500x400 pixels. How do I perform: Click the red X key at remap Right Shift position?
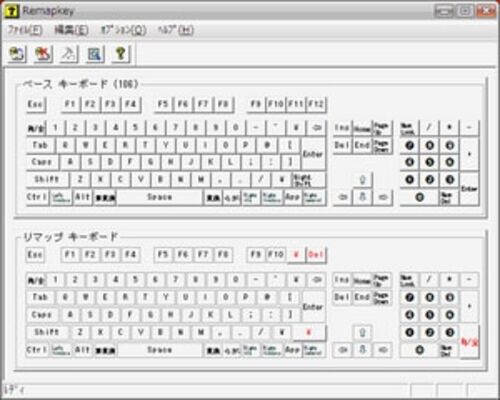pyautogui.click(x=309, y=332)
